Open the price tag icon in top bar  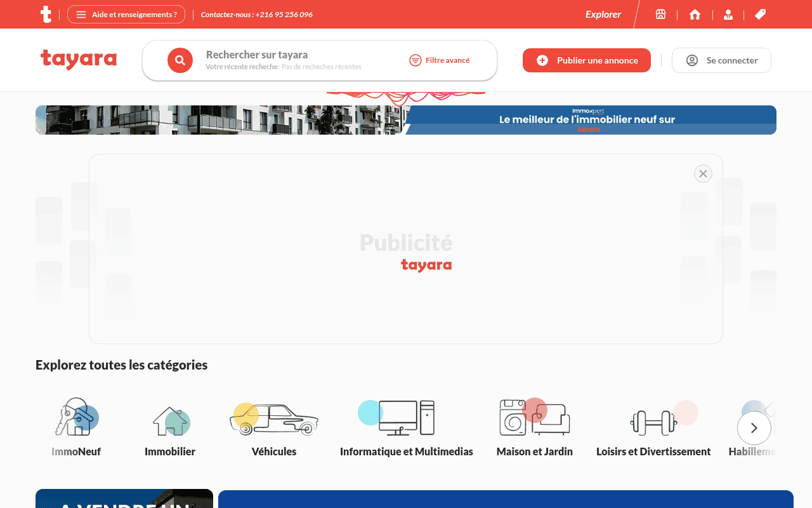(760, 14)
